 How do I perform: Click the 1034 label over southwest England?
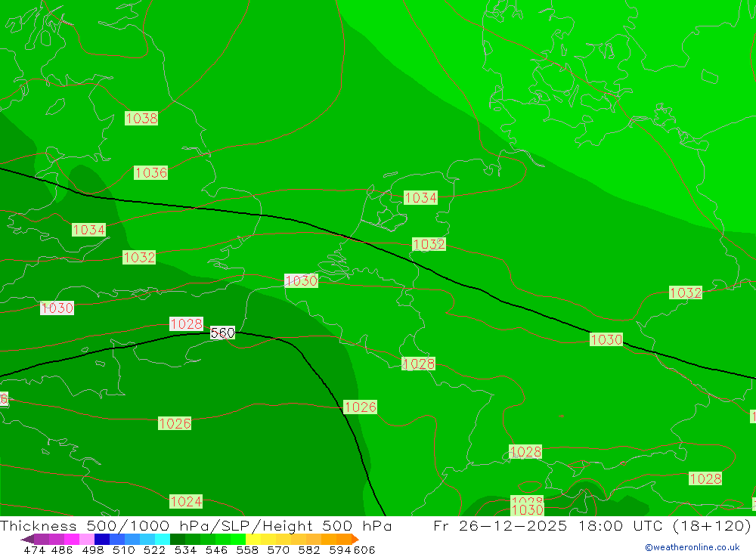coord(88,230)
